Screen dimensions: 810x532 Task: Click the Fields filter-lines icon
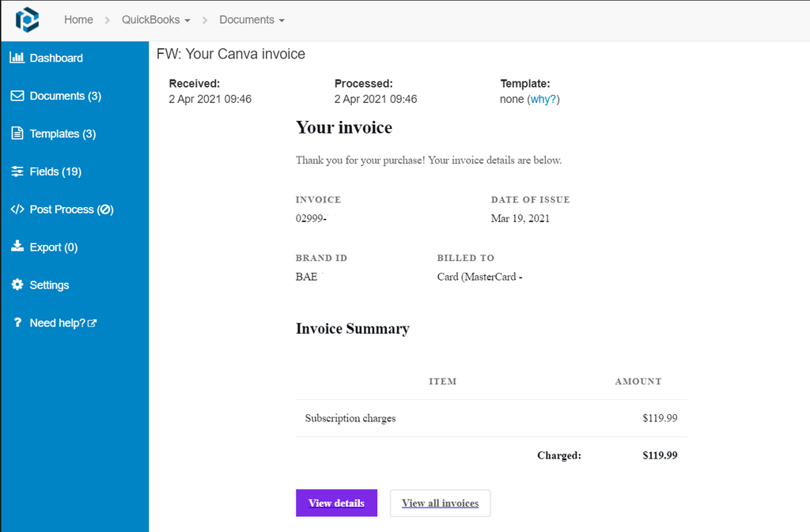click(17, 171)
